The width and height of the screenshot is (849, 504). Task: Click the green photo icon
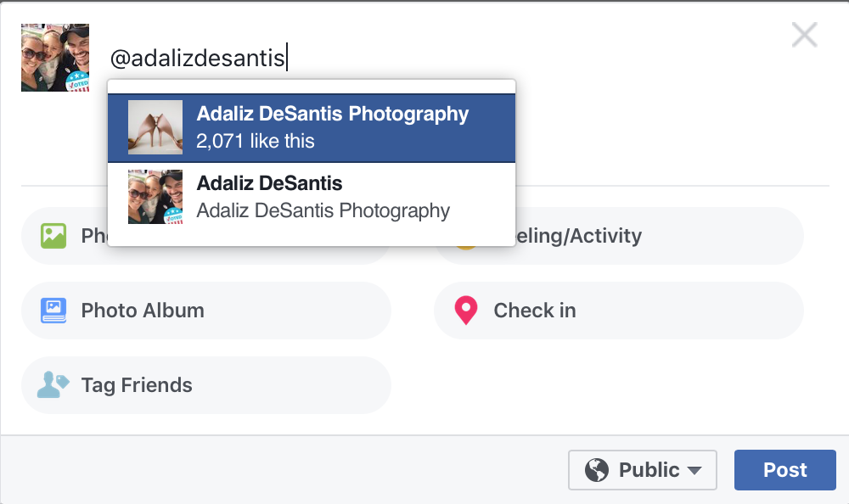pyautogui.click(x=53, y=236)
